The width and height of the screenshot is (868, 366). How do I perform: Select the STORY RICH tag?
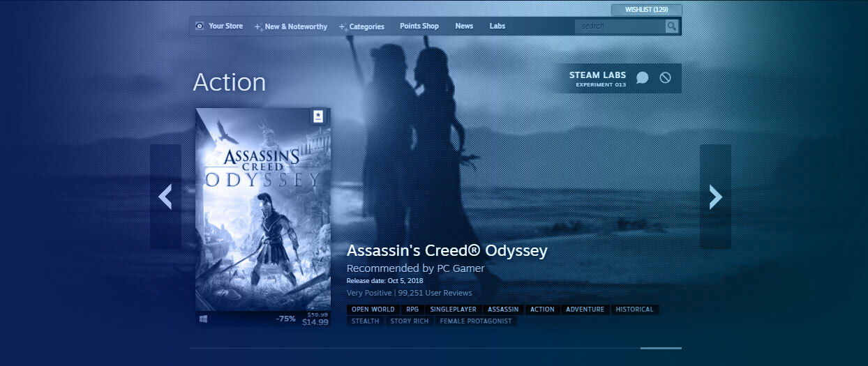tap(410, 321)
